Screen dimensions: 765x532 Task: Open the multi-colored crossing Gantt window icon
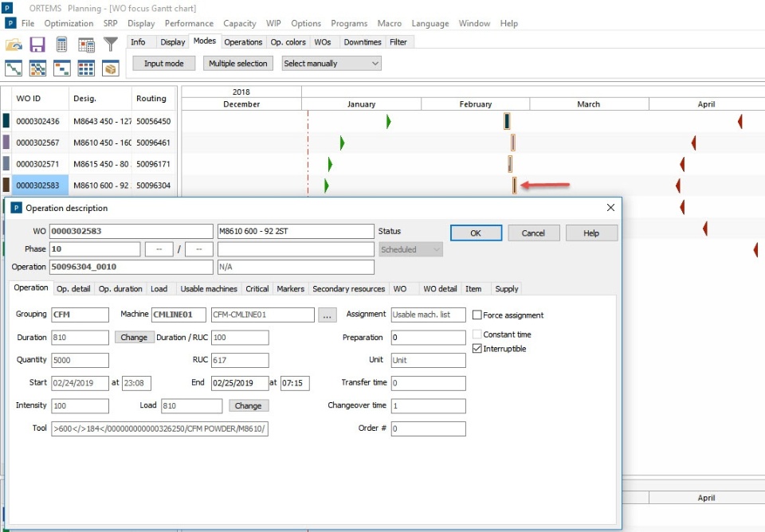tap(37, 68)
